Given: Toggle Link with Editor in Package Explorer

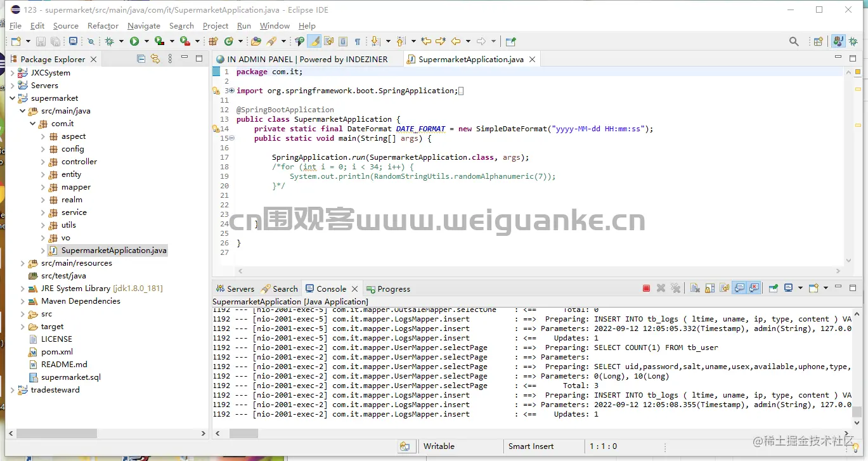Looking at the screenshot, I should pos(155,59).
